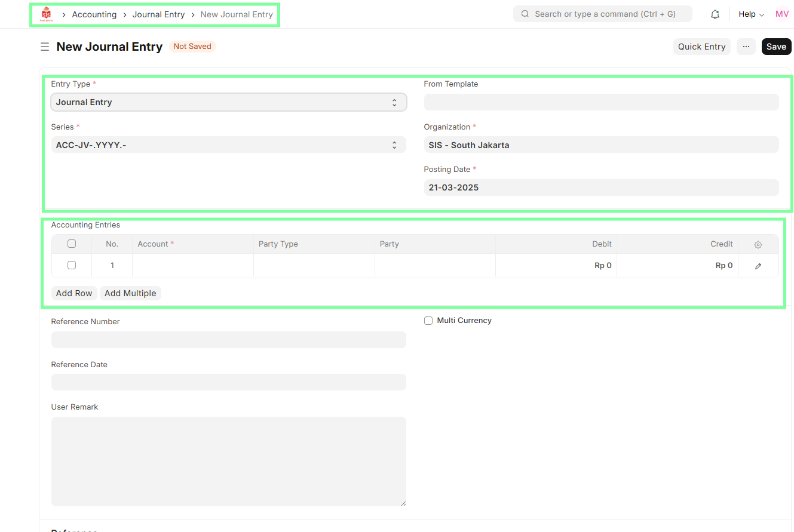Viewport: 794px width, 532px height.
Task: Open the Entry Type dropdown
Action: 228,102
